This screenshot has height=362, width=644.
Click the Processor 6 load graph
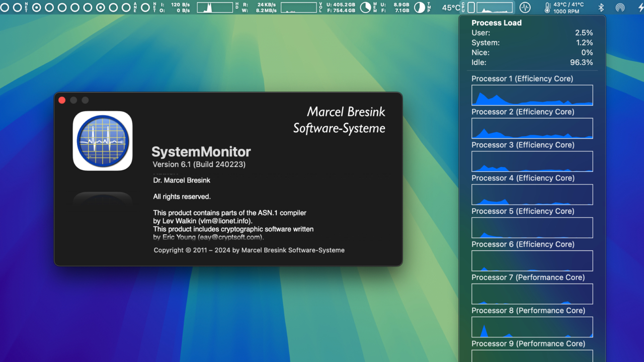(x=532, y=261)
